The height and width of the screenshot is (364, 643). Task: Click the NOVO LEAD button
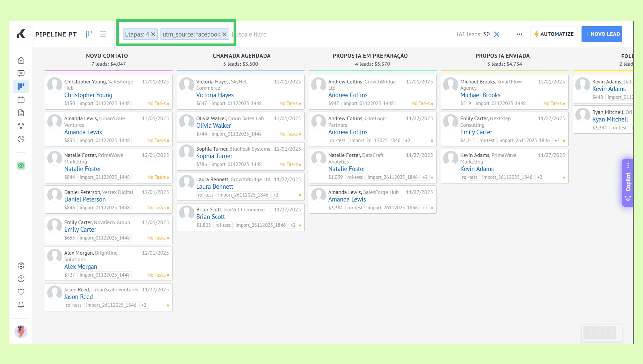(602, 34)
